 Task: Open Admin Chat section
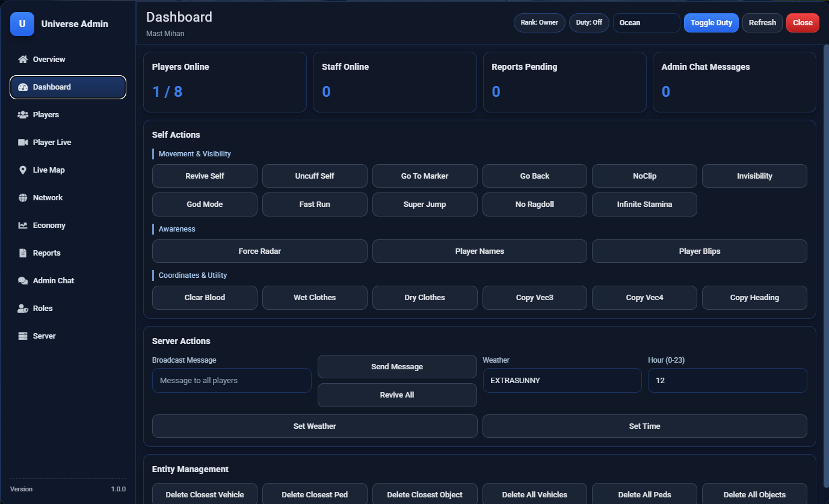coord(68,281)
